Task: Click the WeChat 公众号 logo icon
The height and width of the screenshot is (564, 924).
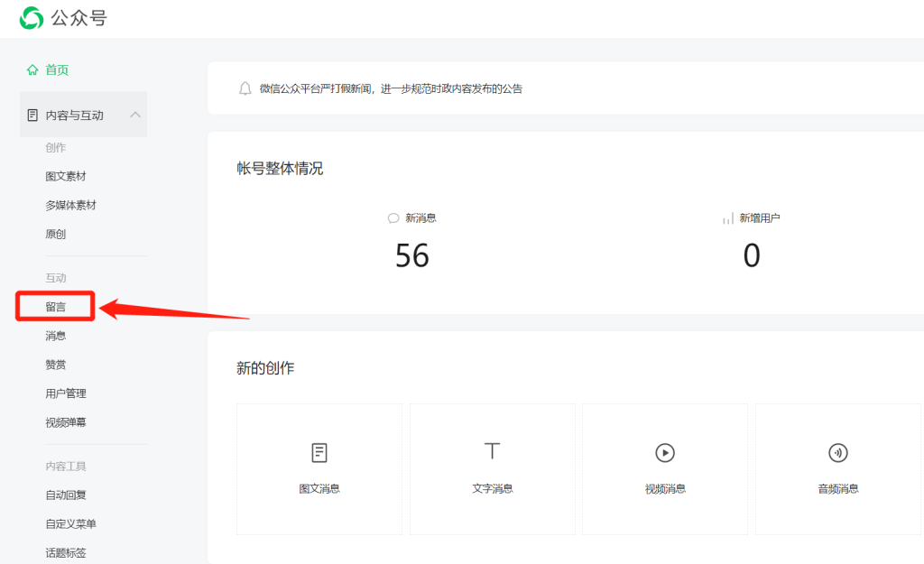Action: click(x=32, y=17)
